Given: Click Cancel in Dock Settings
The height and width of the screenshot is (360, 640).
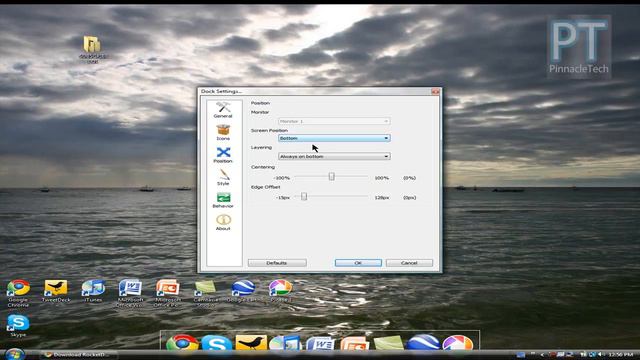Looking at the screenshot, I should pyautogui.click(x=409, y=263).
